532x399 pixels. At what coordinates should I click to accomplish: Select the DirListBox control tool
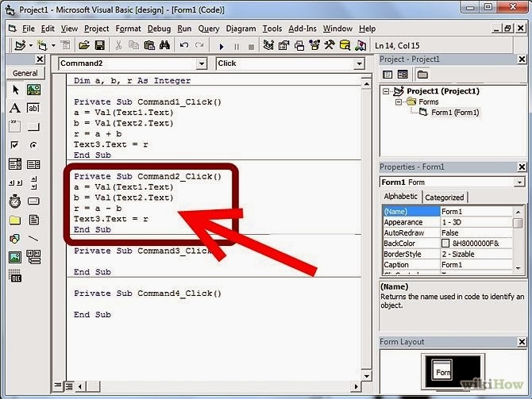click(15, 221)
